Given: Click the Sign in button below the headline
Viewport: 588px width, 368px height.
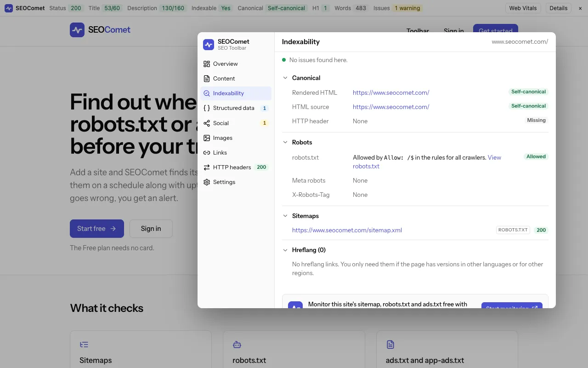Looking at the screenshot, I should (x=151, y=229).
